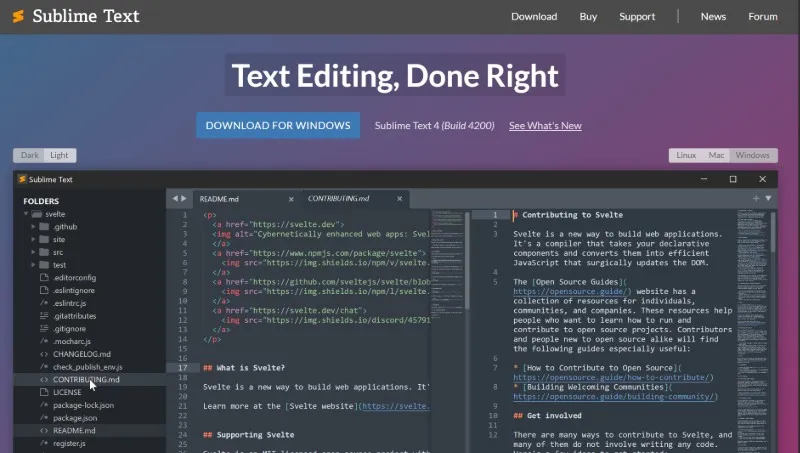
Task: Click line number 17 in left gutter
Action: tap(182, 368)
